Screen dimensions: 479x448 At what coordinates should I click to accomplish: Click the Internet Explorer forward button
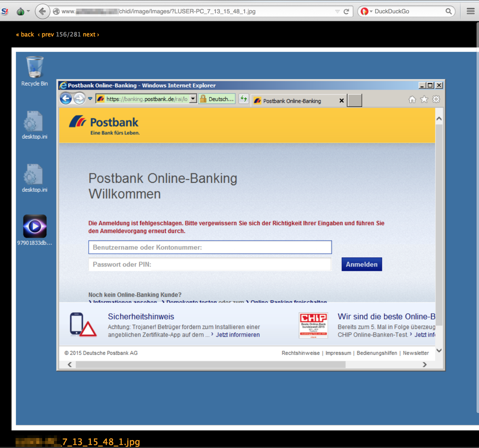point(79,99)
